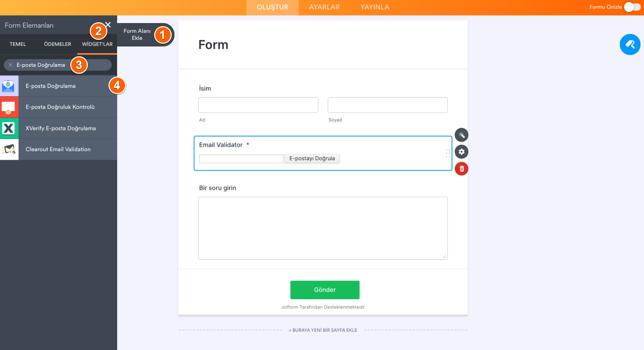Open the Form Designer paint roller
Screen dimensions: 644x350
point(630,45)
